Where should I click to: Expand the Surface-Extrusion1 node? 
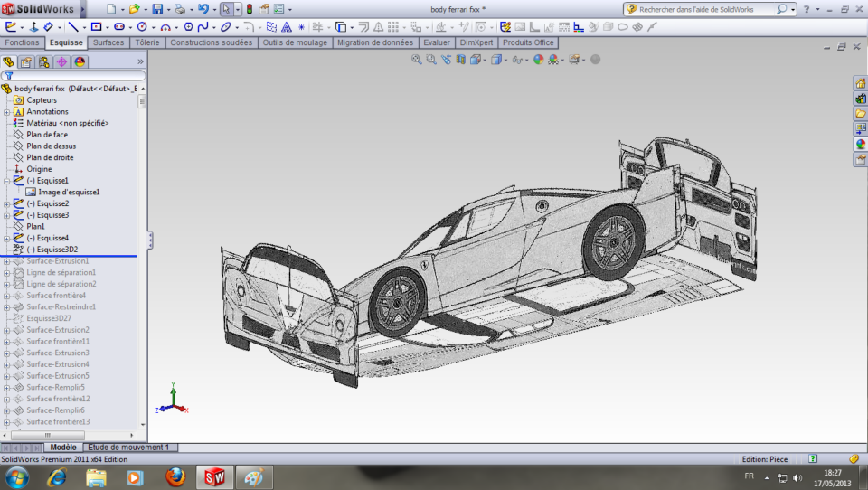pos(6,261)
